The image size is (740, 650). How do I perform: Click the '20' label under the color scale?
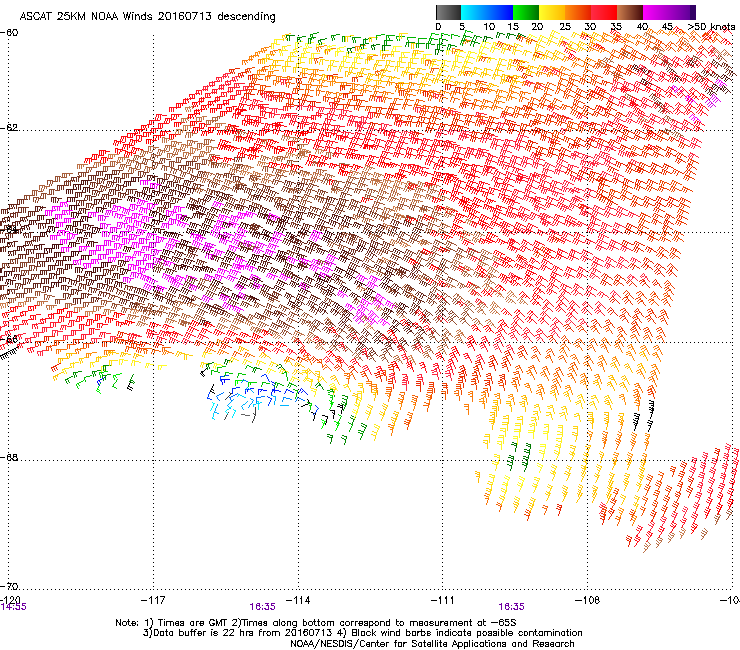pyautogui.click(x=537, y=26)
